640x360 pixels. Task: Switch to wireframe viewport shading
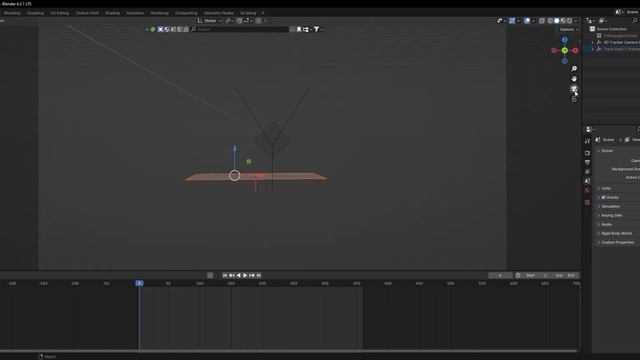click(550, 21)
